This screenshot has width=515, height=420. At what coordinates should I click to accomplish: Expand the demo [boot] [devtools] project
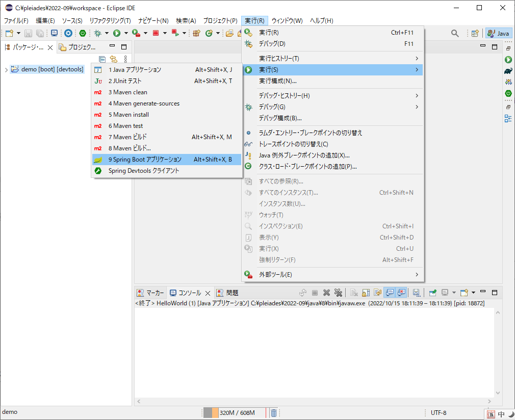pos(6,70)
